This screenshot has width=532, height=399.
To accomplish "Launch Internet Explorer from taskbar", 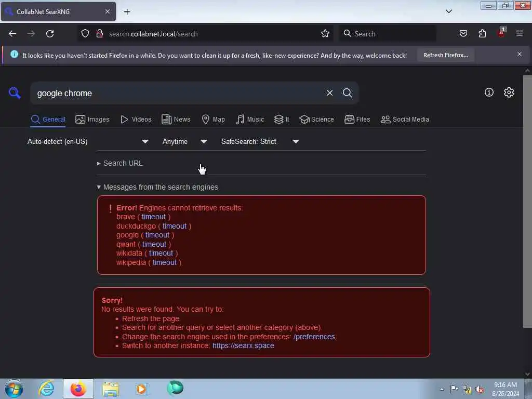I will [x=46, y=389].
